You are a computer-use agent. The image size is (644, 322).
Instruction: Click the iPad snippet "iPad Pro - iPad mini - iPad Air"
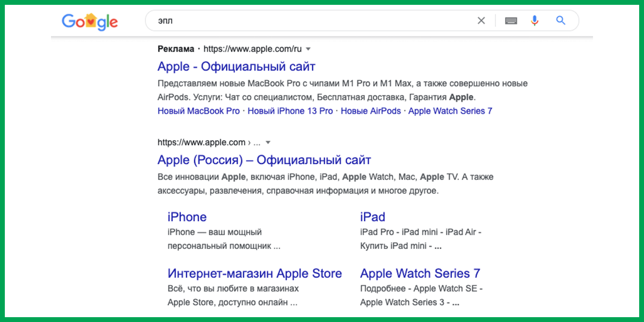click(x=421, y=232)
